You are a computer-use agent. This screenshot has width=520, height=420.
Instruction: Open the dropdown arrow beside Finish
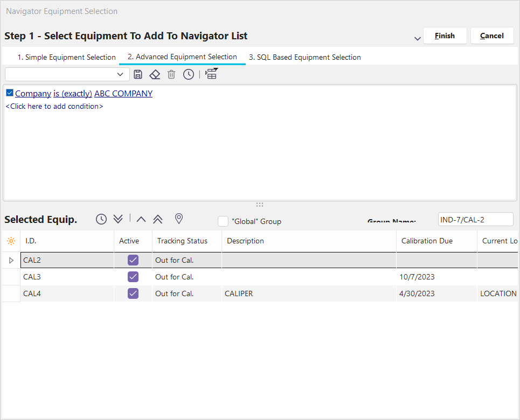click(417, 38)
